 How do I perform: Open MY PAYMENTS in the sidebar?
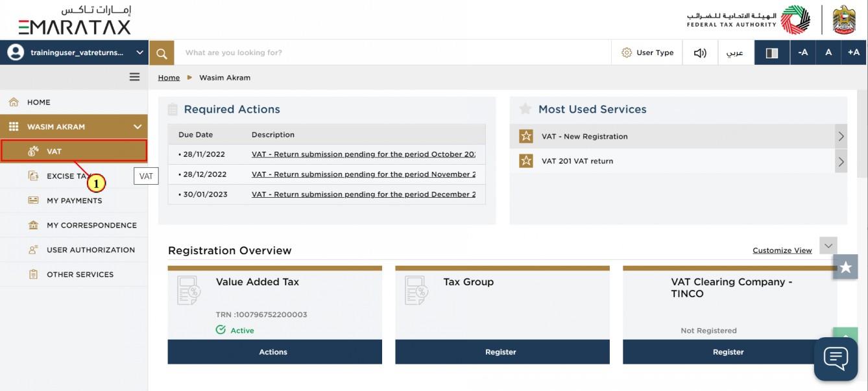click(x=74, y=200)
